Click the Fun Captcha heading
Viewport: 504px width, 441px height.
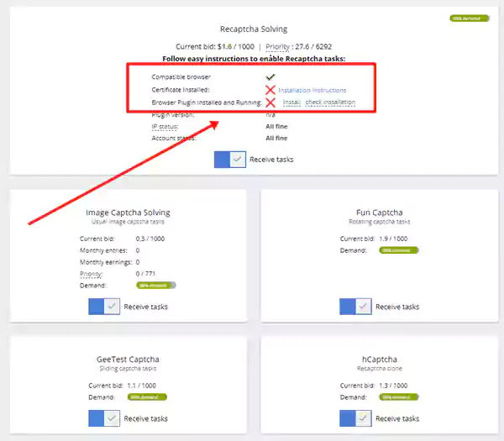pos(380,213)
